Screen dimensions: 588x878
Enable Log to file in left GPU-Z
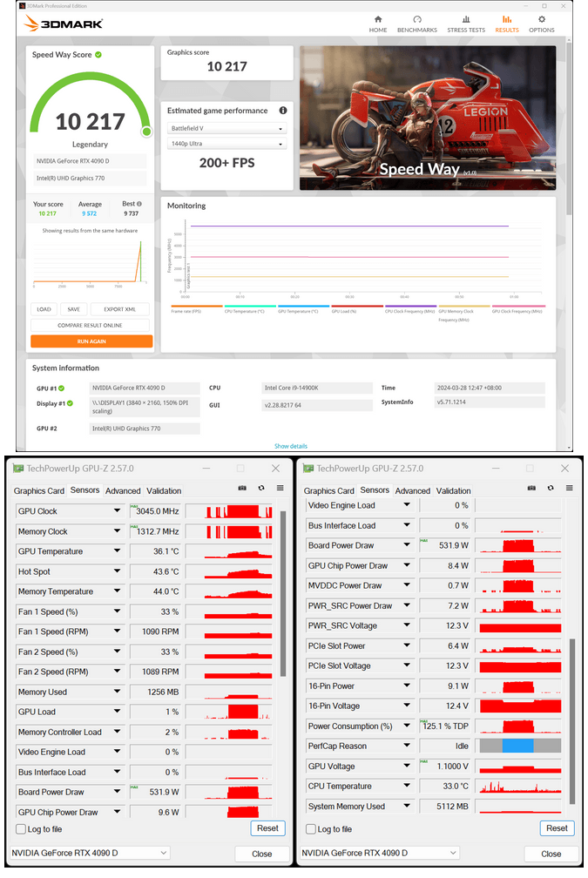click(x=21, y=828)
